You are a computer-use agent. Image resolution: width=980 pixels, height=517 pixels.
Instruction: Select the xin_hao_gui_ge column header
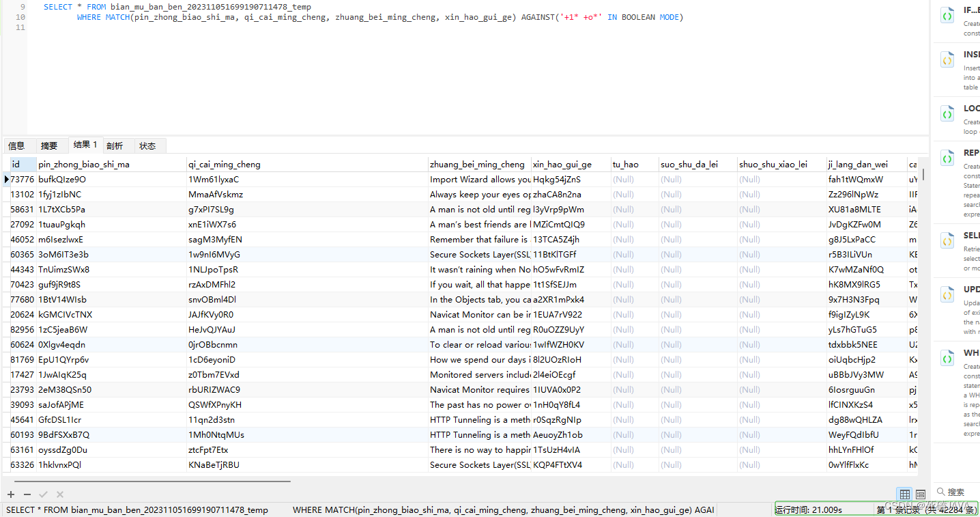[571, 164]
